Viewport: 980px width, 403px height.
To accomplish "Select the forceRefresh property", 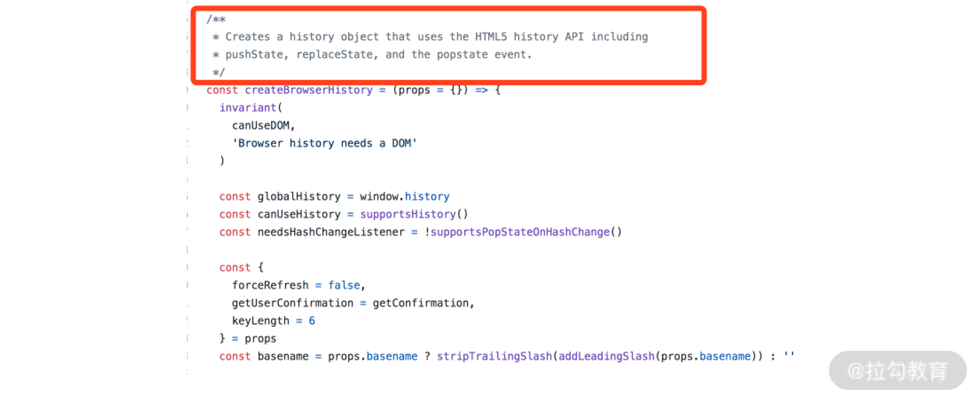I will point(270,286).
